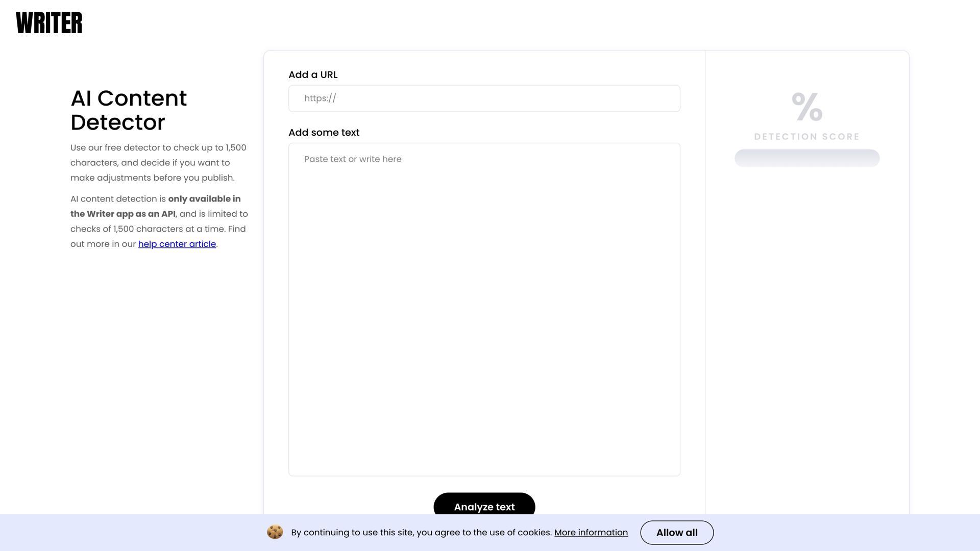Image resolution: width=980 pixels, height=551 pixels.
Task: Click the WRITER logo
Action: [x=49, y=22]
